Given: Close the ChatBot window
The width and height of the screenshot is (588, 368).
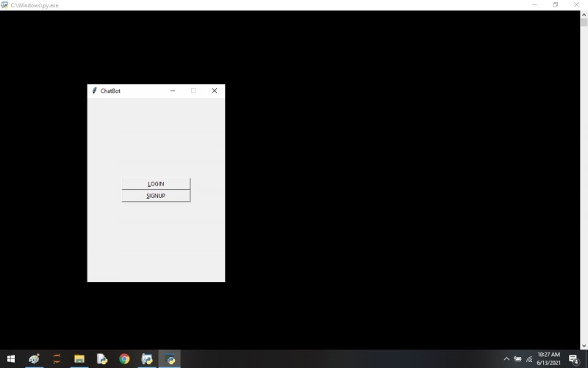Looking at the screenshot, I should (214, 91).
